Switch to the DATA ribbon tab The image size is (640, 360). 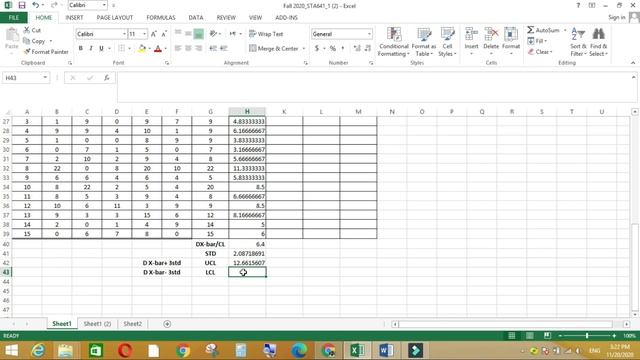pyautogui.click(x=196, y=18)
